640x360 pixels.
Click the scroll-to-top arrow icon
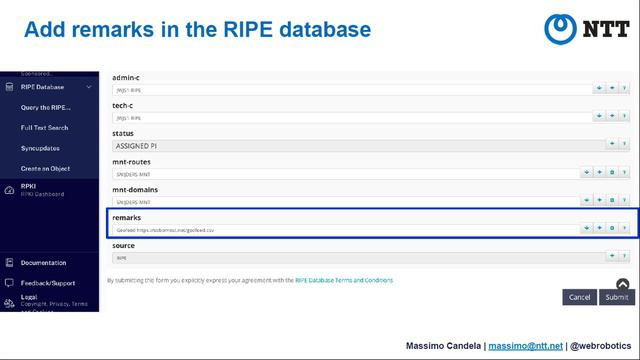pos(622,284)
